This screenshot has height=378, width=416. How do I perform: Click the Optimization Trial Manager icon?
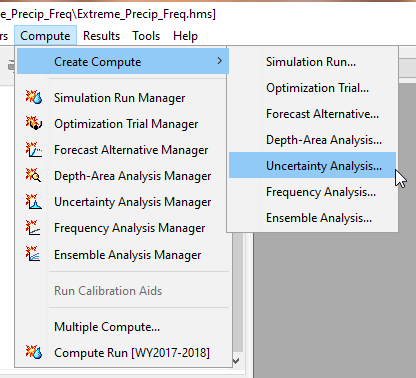pos(34,123)
